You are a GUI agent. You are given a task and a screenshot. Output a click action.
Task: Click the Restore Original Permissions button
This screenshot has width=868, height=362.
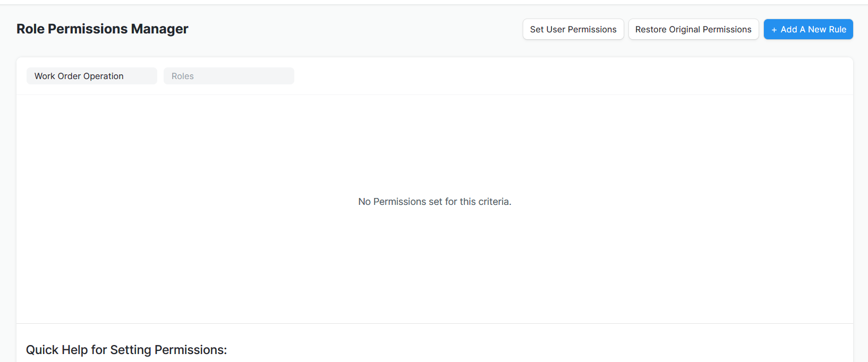point(693,29)
